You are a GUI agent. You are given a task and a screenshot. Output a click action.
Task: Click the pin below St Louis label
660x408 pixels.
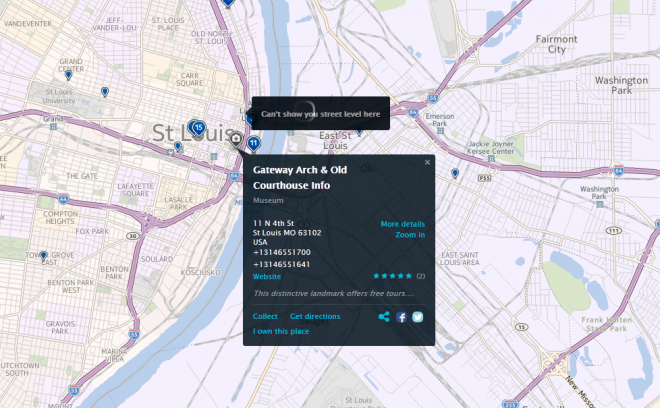(x=177, y=147)
